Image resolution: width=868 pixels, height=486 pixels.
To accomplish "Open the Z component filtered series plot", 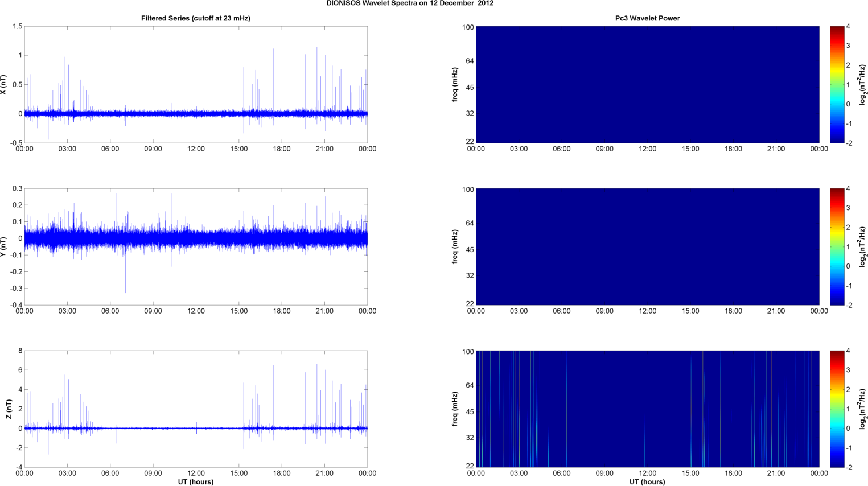I will point(196,409).
